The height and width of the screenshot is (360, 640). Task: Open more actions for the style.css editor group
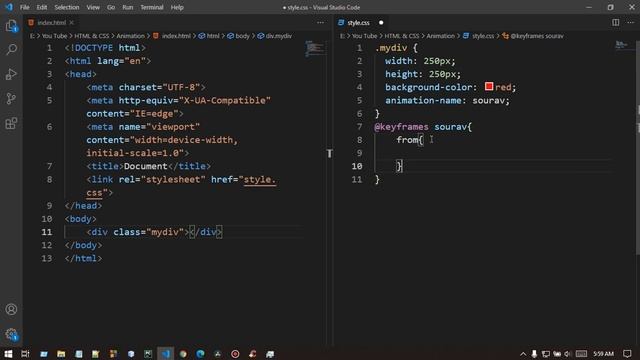(x=630, y=22)
